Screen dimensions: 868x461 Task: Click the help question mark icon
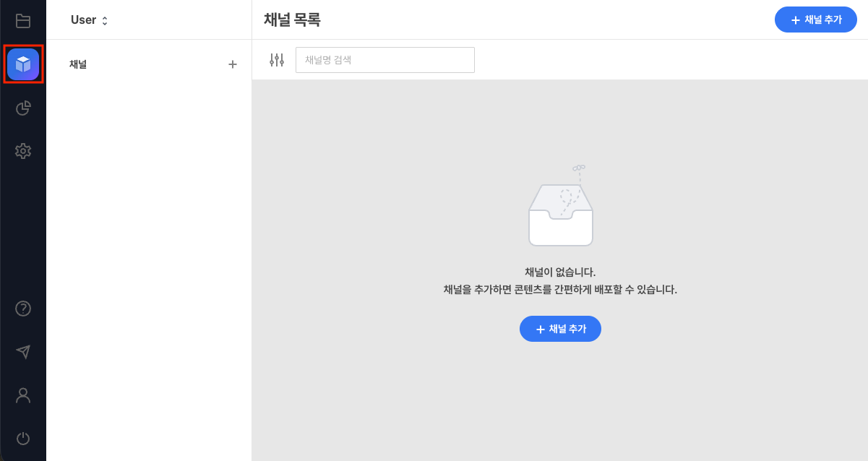pos(23,309)
